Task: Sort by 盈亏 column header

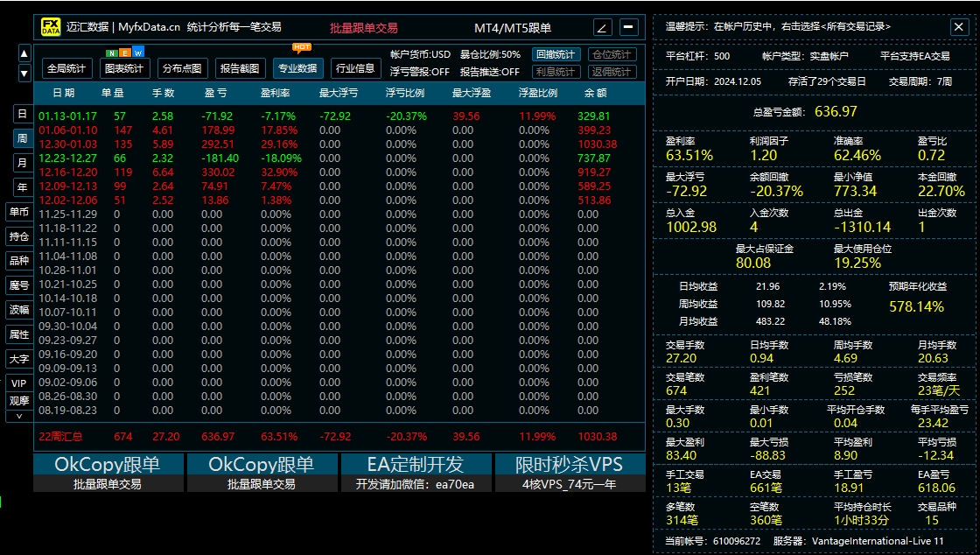Action: pyautogui.click(x=215, y=93)
